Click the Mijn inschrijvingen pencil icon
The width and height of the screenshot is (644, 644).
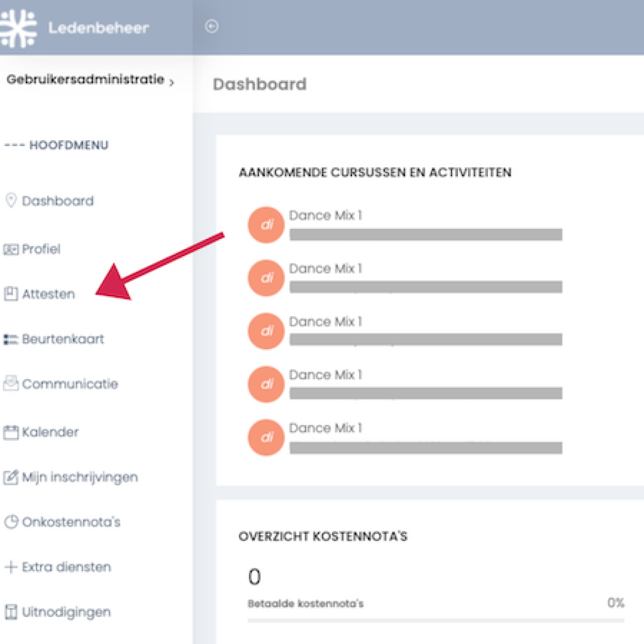tap(11, 477)
